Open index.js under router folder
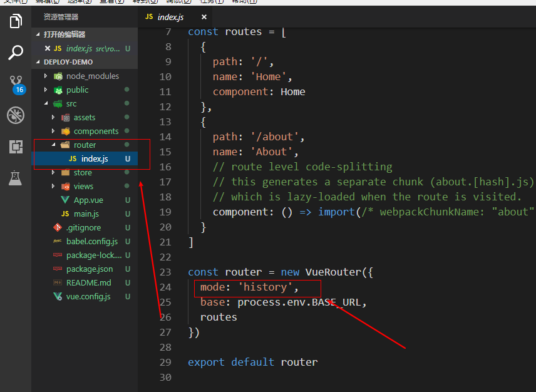 85,158
